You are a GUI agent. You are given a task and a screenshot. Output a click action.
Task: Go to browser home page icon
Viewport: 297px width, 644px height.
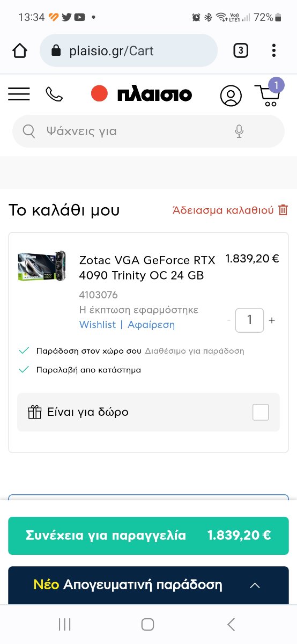click(x=20, y=50)
